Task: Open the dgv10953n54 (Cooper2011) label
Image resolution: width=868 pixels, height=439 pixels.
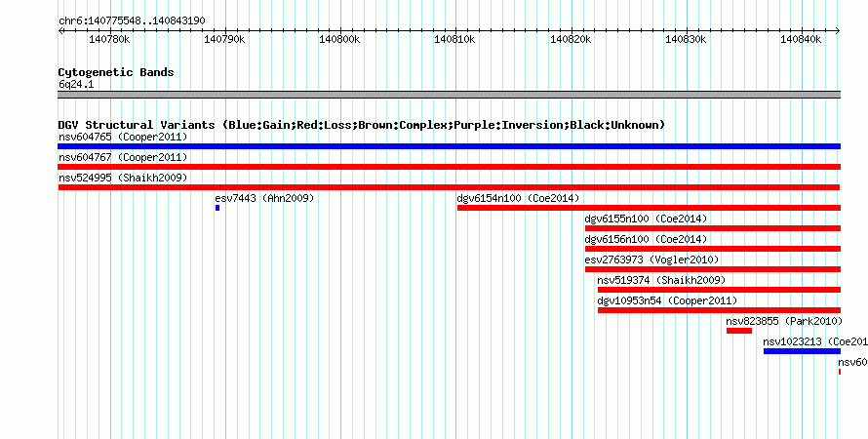Action: 668,300
